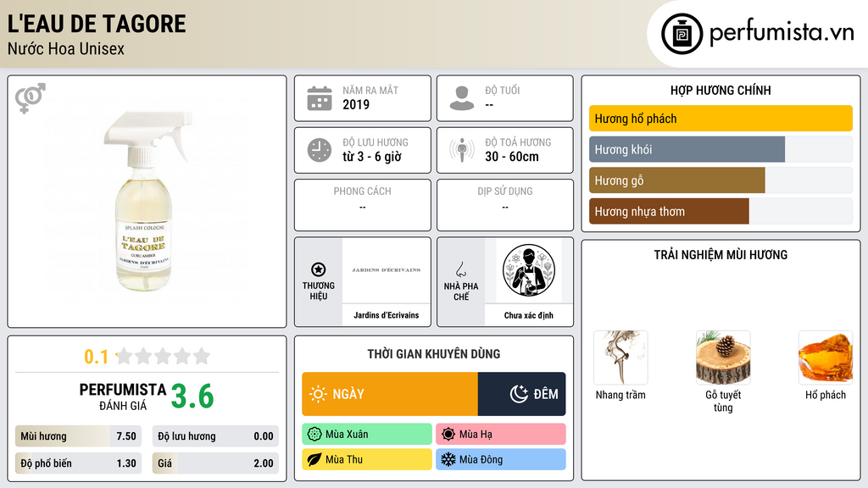Screen dimensions: 868x488
Task: Select the Ngày daytime segment
Action: (x=390, y=394)
